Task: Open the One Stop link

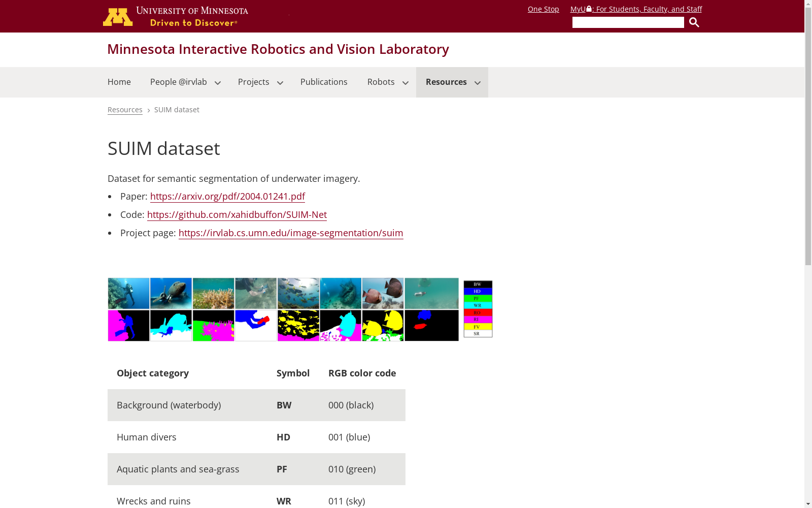Action: tap(543, 9)
